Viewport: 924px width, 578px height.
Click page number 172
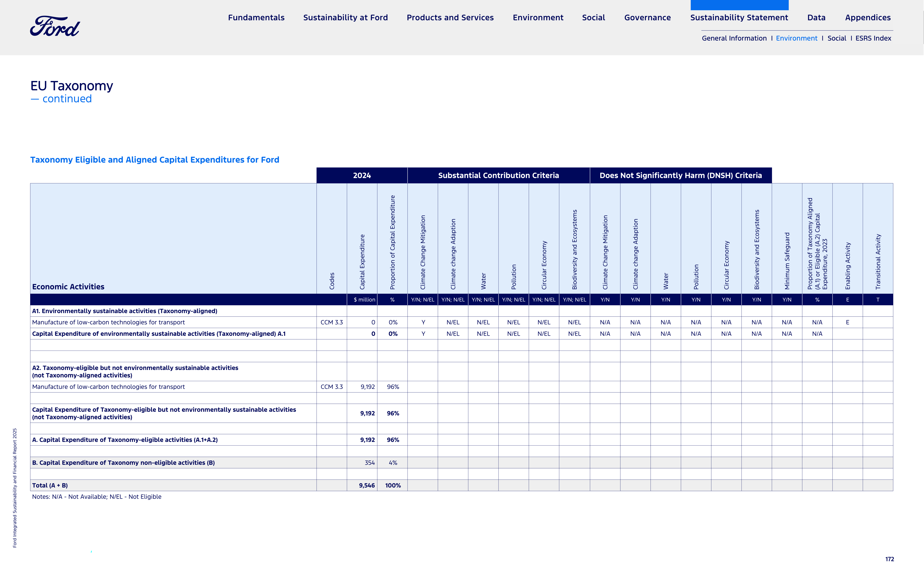[x=890, y=559]
